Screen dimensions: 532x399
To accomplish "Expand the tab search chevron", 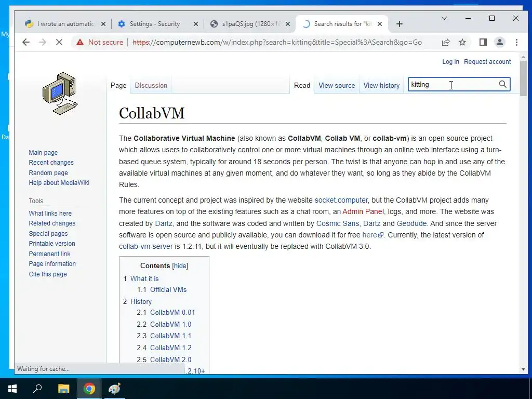I will 444,18.
